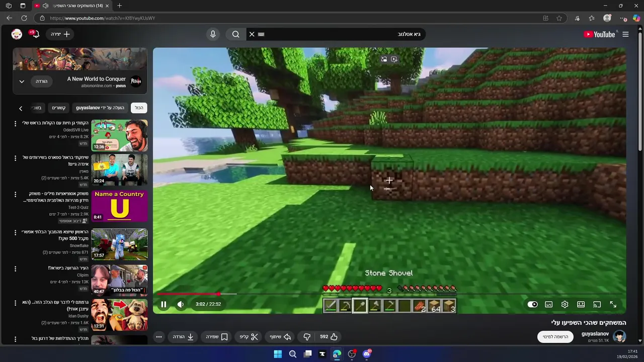Open the guyaslanov channel name link

pos(595,334)
